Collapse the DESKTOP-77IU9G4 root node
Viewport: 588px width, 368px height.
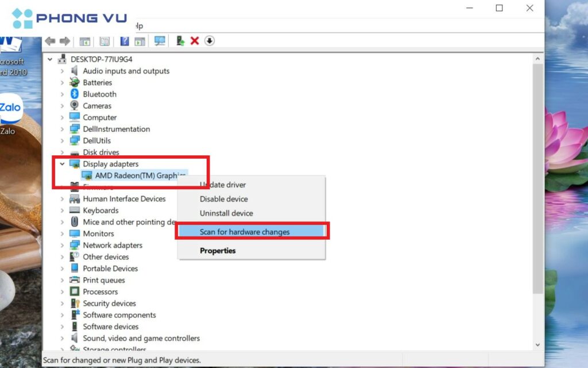tap(51, 59)
